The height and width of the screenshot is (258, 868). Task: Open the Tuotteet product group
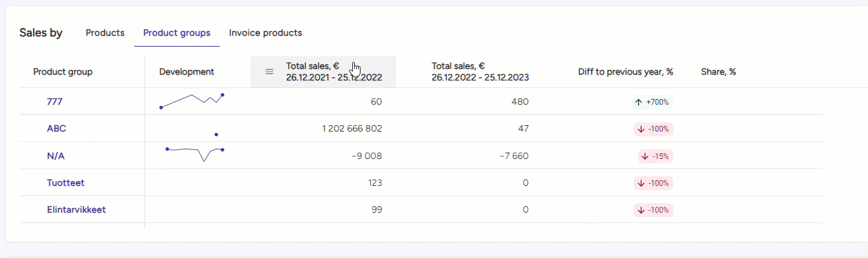coord(65,183)
